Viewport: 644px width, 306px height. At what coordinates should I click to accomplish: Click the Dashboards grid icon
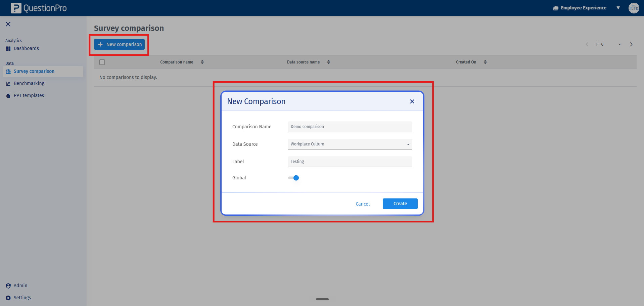tap(8, 49)
